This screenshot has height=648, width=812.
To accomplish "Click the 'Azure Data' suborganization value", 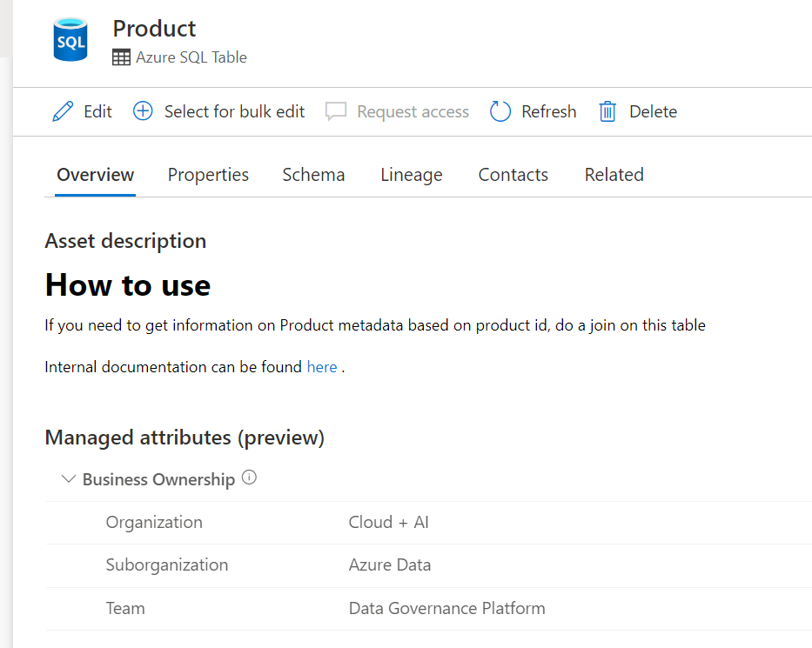I will coord(389,564).
